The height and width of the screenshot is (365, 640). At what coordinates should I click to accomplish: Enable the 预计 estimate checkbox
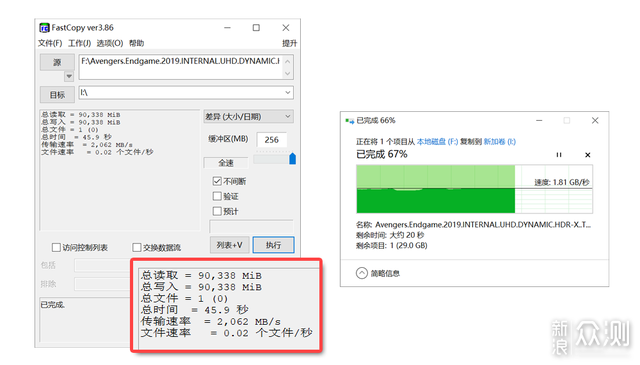[217, 211]
